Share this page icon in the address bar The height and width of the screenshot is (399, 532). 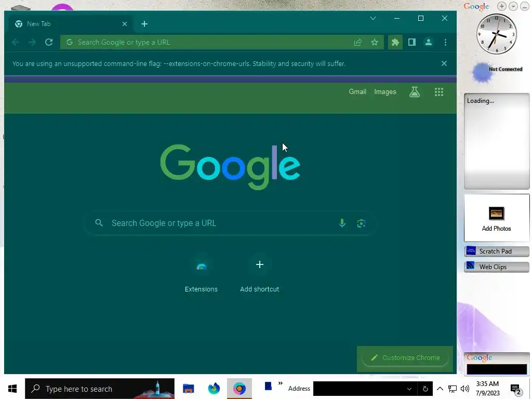coord(357,42)
